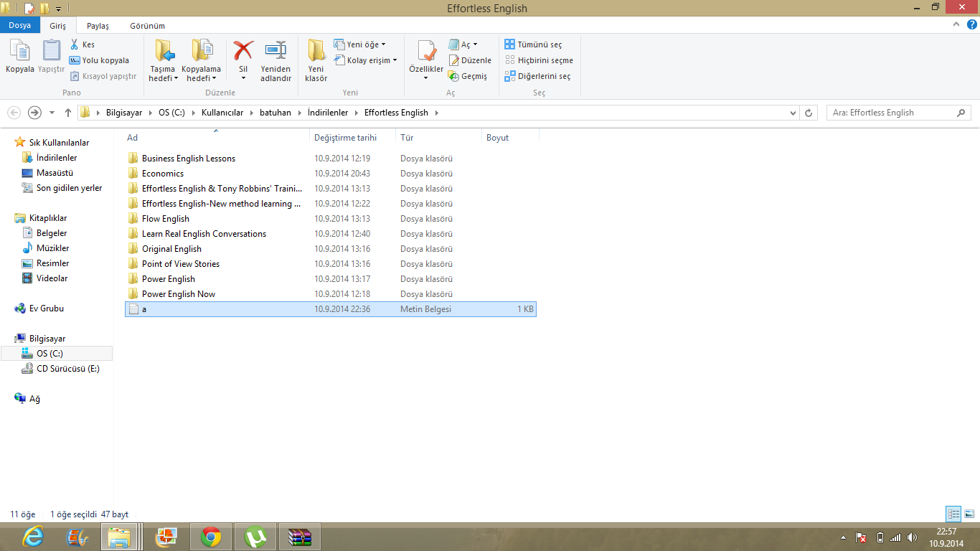Switch to details view icon
This screenshot has height=551, width=980.
point(953,514)
